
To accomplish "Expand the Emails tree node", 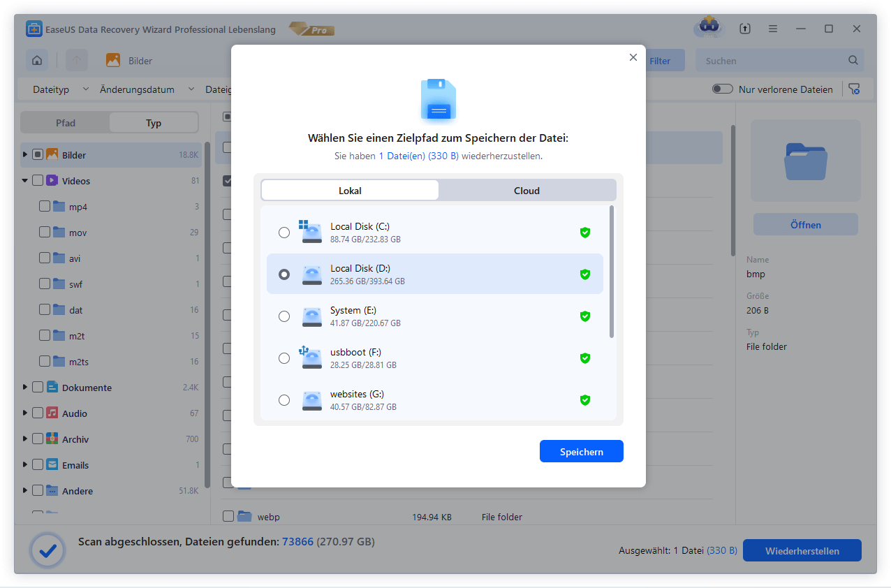I will (26, 464).
